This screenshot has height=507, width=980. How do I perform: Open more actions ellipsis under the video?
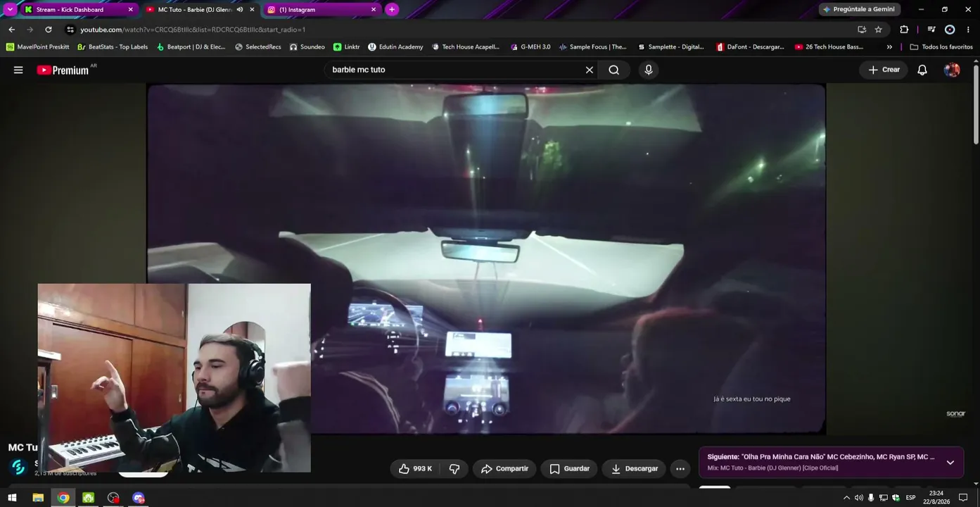[680, 469]
